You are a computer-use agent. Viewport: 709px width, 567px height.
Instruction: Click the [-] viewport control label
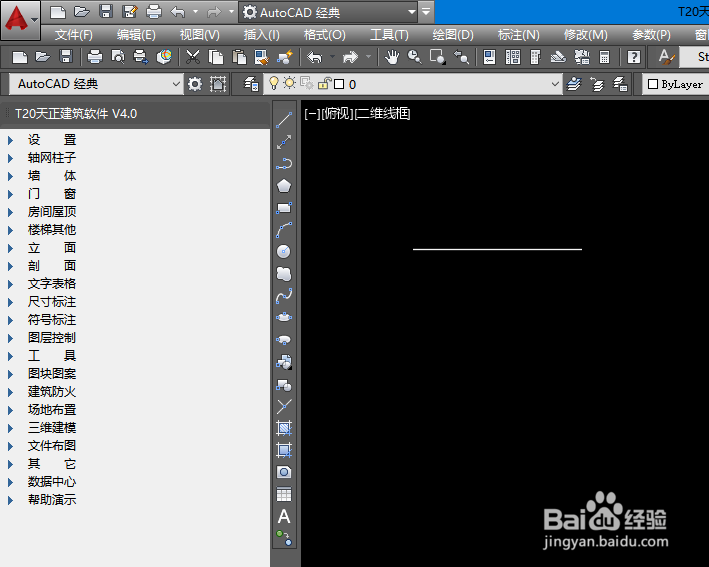(312, 113)
